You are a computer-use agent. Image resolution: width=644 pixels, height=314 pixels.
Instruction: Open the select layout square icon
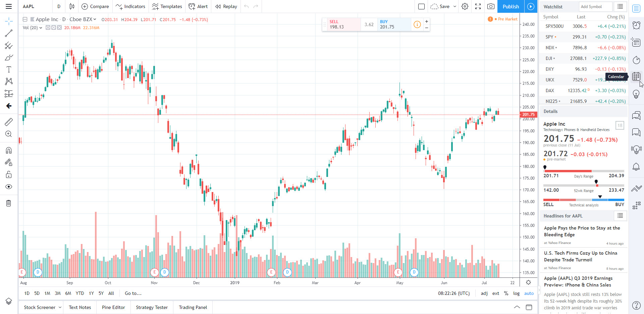point(422,6)
